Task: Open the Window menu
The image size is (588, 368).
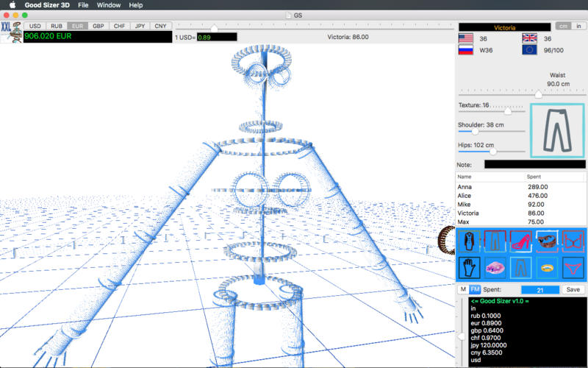Action: (x=109, y=5)
